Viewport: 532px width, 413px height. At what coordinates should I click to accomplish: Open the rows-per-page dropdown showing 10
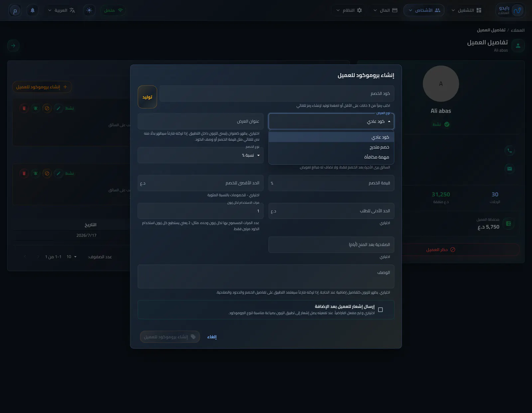pos(71,257)
